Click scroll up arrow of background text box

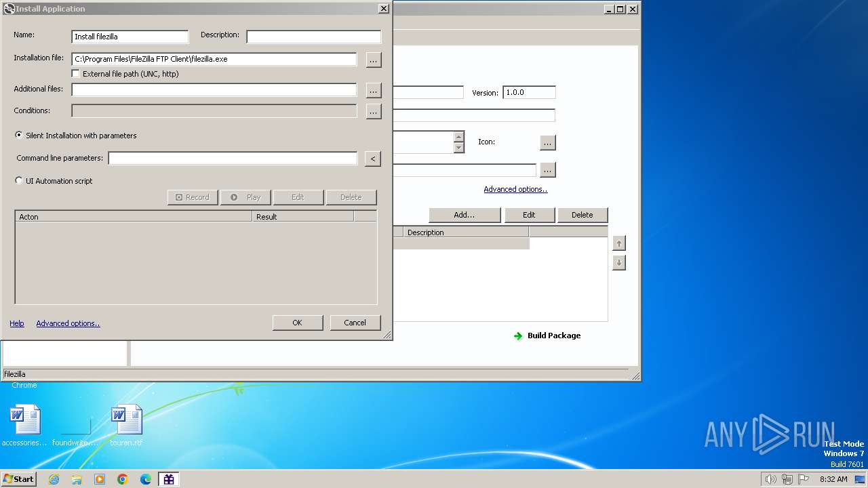(x=458, y=137)
